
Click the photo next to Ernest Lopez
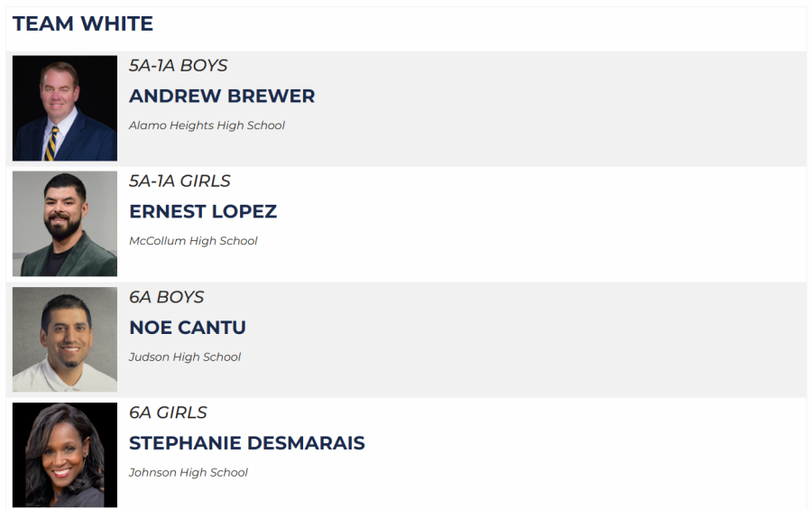point(65,224)
